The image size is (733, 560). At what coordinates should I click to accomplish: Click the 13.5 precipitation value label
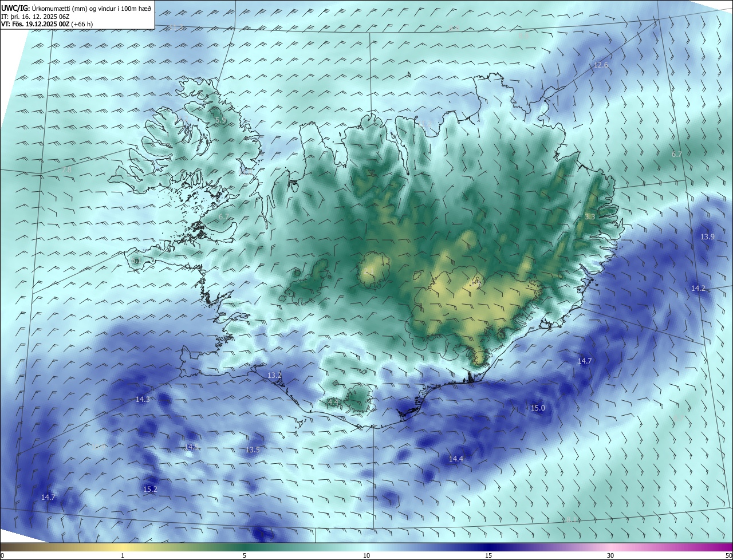coord(253,449)
